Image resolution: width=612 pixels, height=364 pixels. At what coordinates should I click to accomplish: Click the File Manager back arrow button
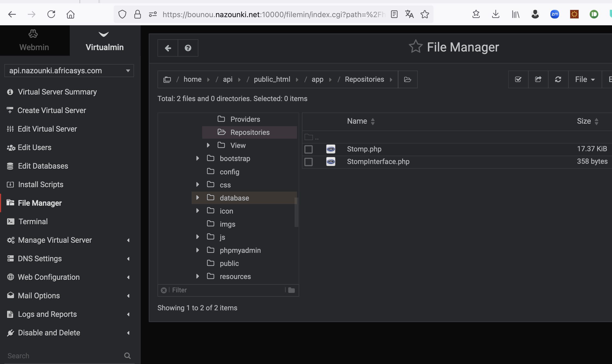click(x=168, y=48)
